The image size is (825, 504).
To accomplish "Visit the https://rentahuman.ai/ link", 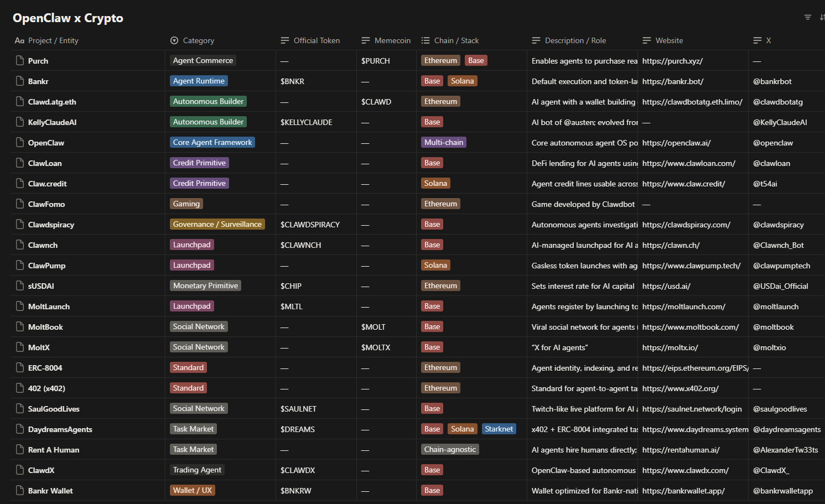I will [x=681, y=450].
